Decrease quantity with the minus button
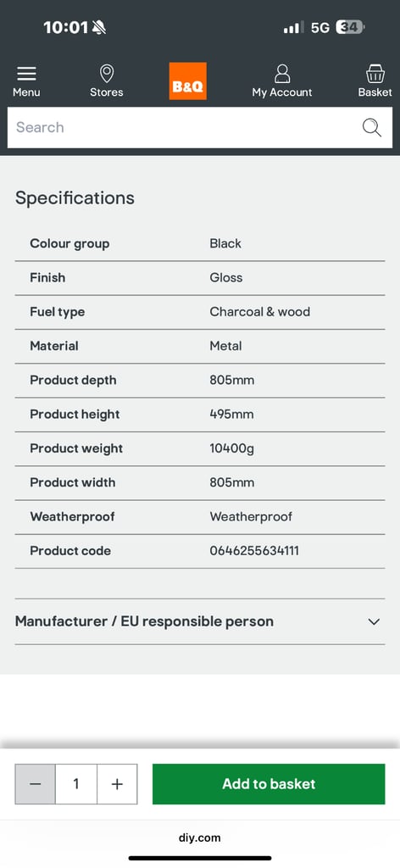Viewport: 400px width, 868px height. click(36, 784)
